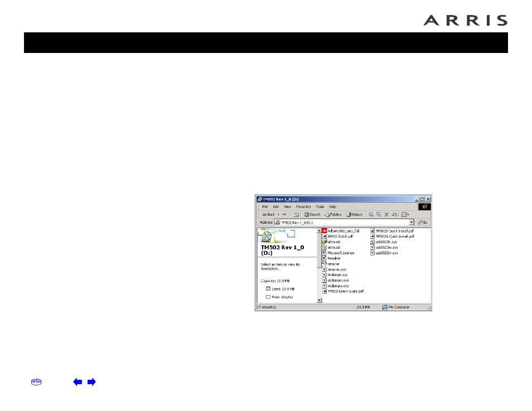Open the Views dropdown button
This screenshot has height=411, width=532.
tap(405, 215)
